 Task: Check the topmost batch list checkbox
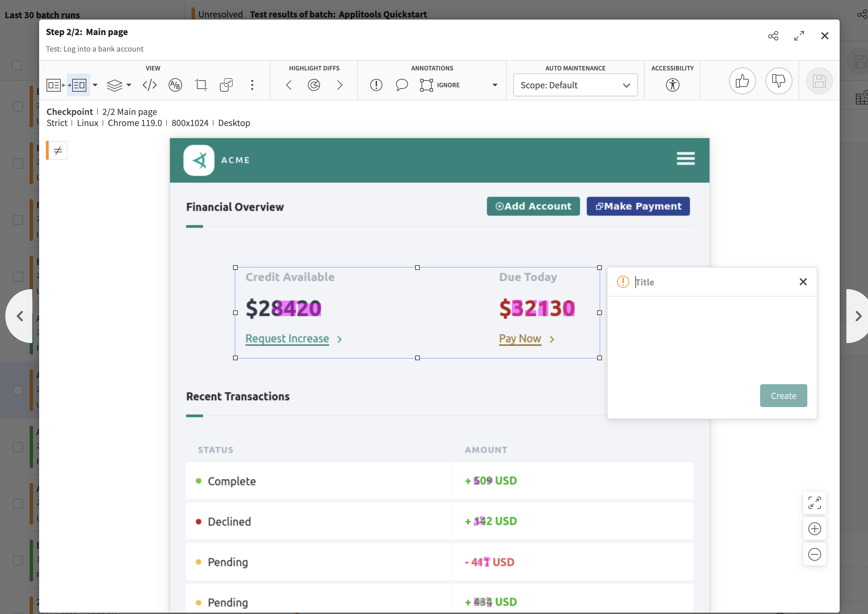click(x=17, y=65)
